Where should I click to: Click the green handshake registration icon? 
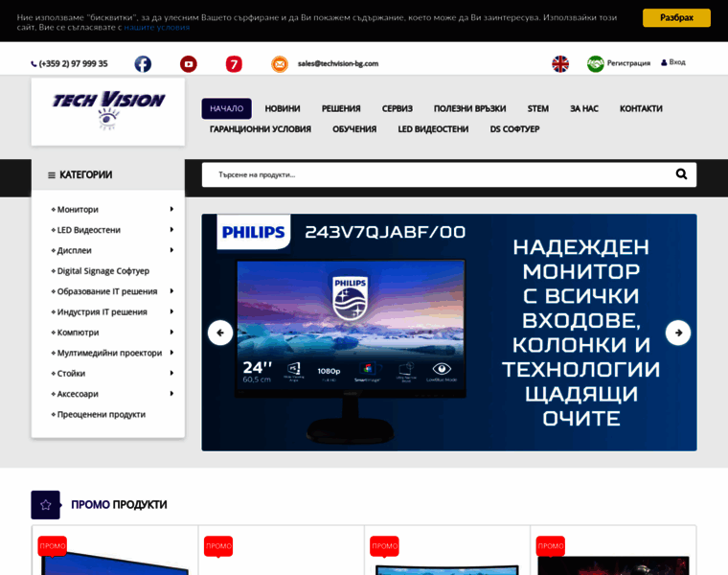tap(595, 63)
